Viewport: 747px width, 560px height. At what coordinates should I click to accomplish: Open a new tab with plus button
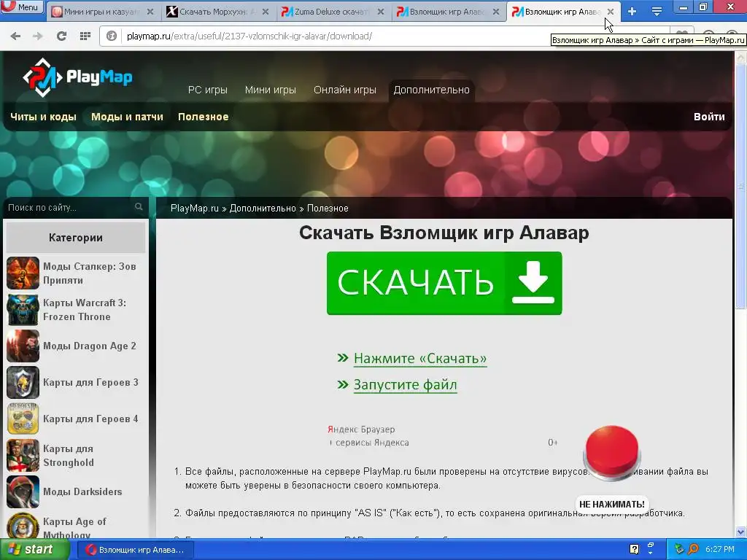pos(632,12)
